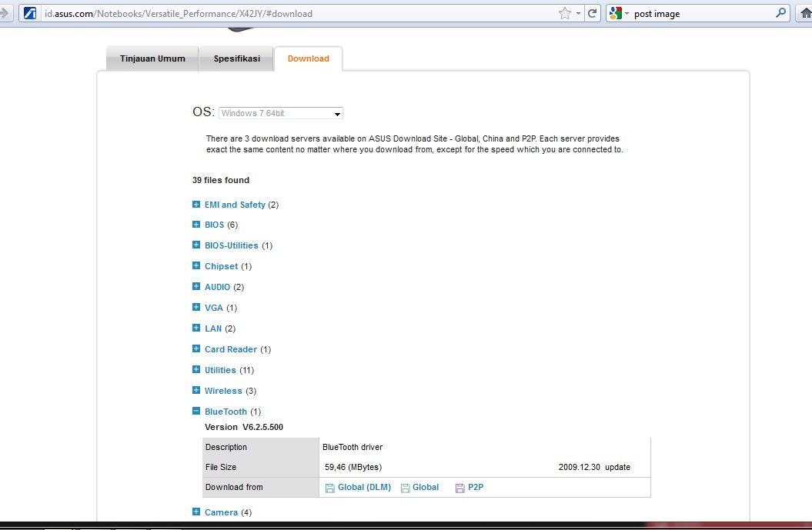Select the Download tab
The image size is (812, 530).
pos(308,58)
